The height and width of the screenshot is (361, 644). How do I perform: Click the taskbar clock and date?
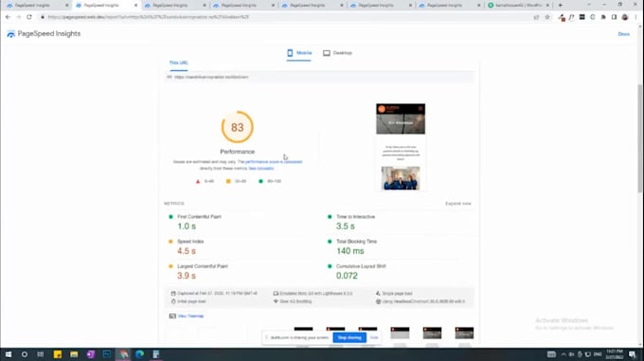tap(615, 354)
